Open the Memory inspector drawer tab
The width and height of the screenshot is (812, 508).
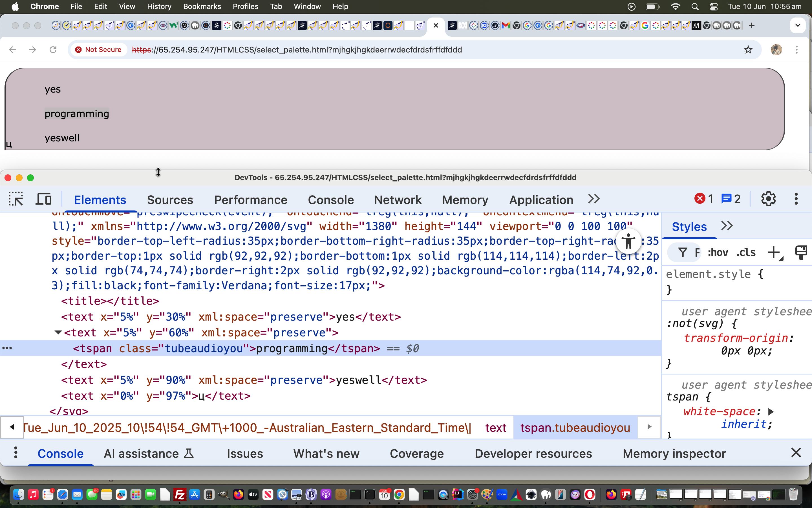click(x=674, y=453)
